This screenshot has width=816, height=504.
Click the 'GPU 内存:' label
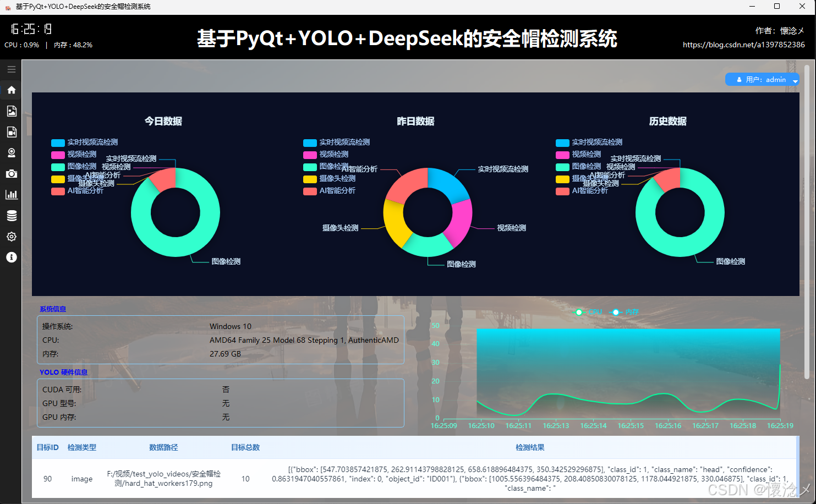[59, 417]
